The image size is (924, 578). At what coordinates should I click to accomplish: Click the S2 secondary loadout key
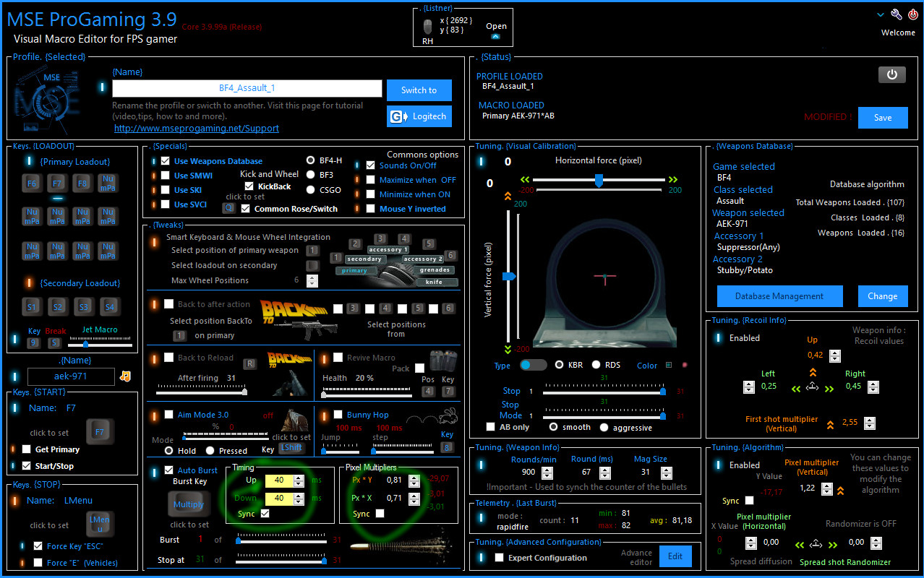click(58, 307)
